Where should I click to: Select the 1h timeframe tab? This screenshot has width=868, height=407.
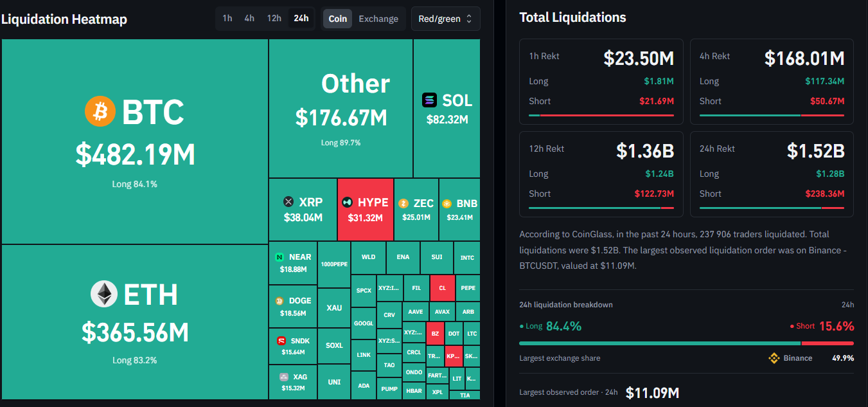pos(227,18)
